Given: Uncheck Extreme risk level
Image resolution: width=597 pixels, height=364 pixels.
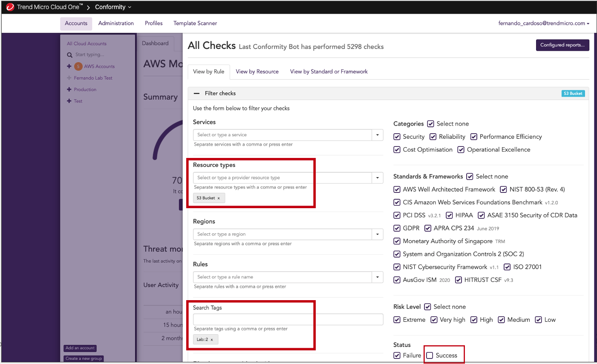Looking at the screenshot, I should point(397,320).
